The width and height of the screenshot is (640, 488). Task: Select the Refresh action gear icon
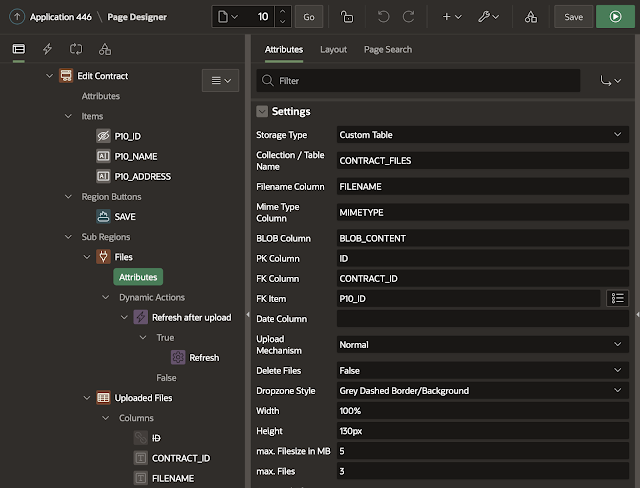tap(178, 357)
